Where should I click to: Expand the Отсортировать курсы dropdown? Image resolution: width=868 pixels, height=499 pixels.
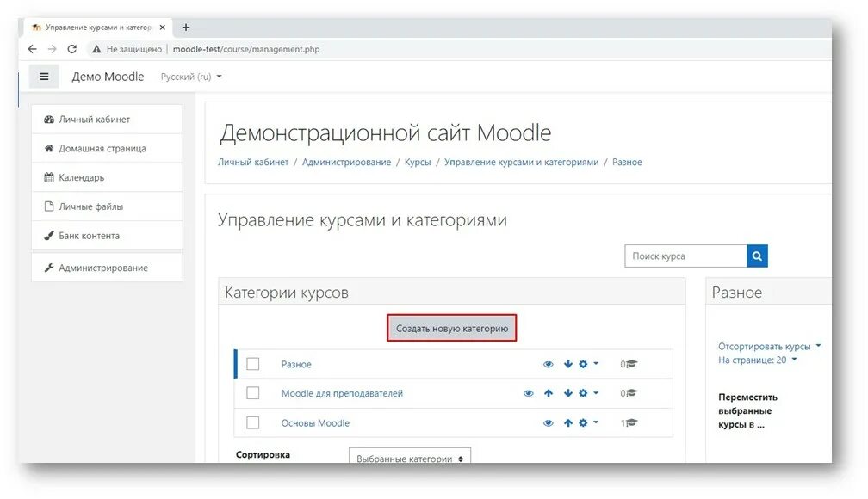click(770, 347)
